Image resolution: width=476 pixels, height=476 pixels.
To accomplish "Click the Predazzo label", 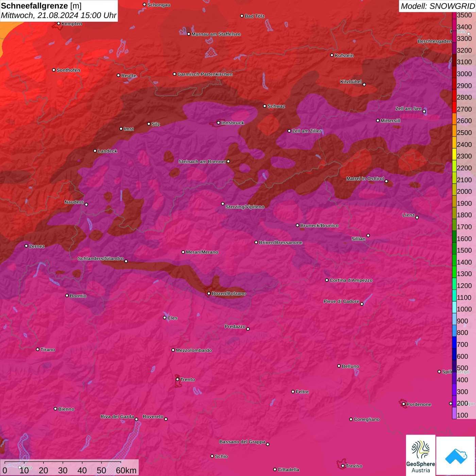I will [235, 326].
